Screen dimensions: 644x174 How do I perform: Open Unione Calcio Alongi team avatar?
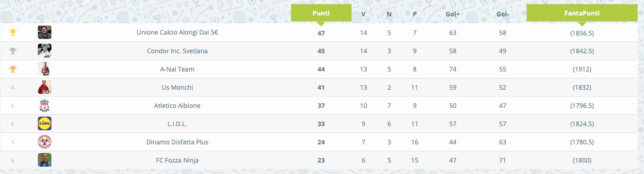coord(45,32)
